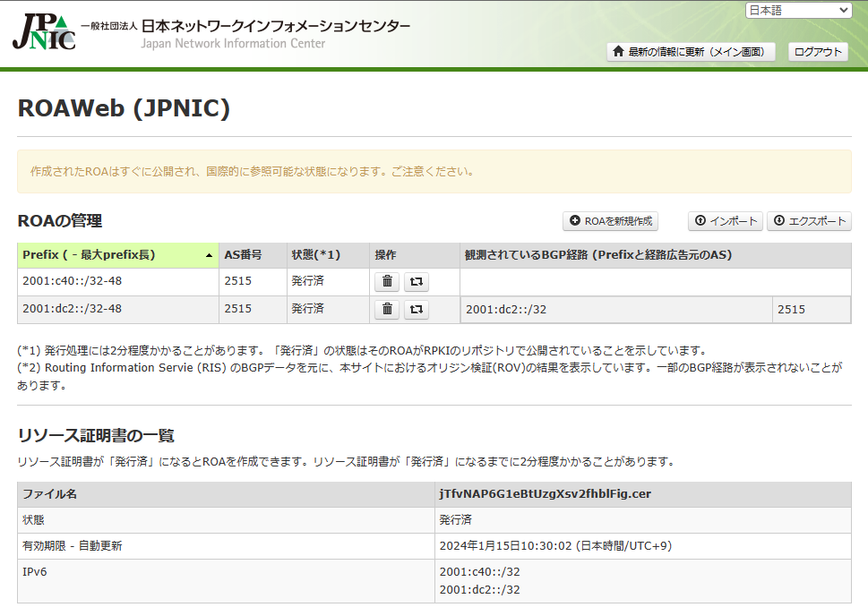The height and width of the screenshot is (616, 868).
Task: Click the 操作 column header
Action: [415, 255]
